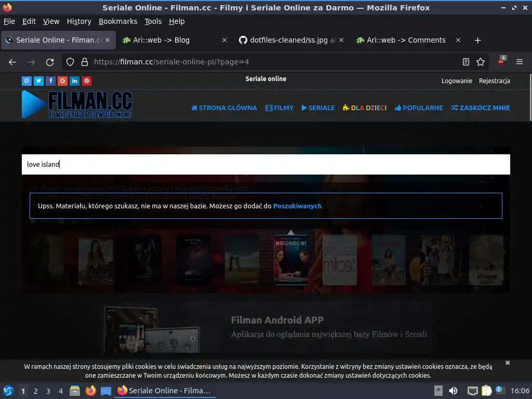Close the dotfiles-cleaned tab
This screenshot has height=399, width=532.
[x=341, y=40]
